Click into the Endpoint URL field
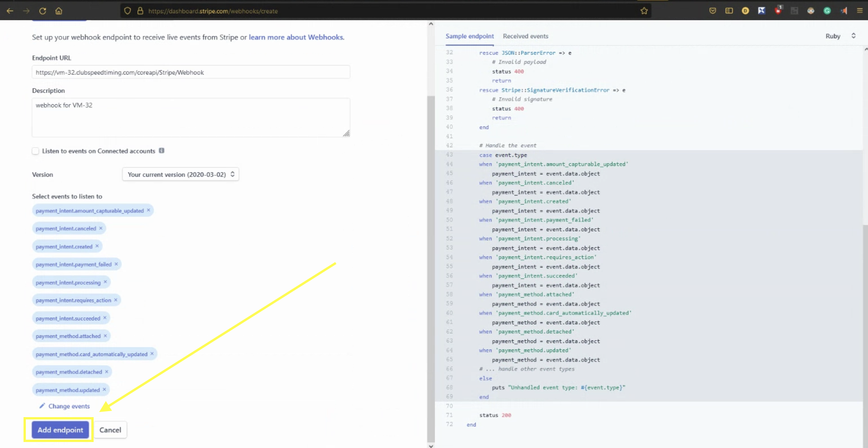The height and width of the screenshot is (448, 868). coord(191,72)
